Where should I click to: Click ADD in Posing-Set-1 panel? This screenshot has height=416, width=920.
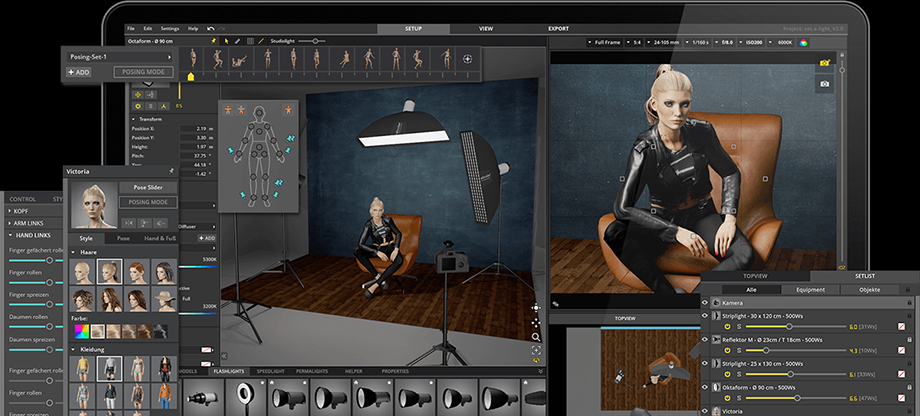(79, 72)
